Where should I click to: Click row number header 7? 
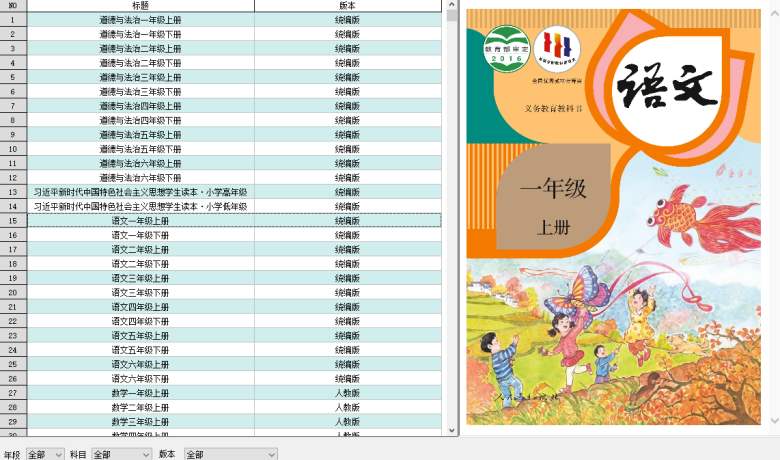click(x=13, y=106)
